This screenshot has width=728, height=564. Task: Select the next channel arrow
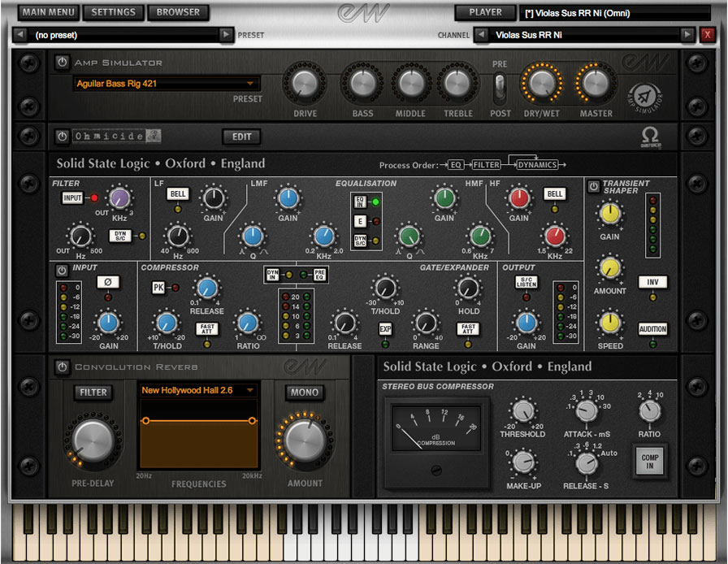coord(687,35)
